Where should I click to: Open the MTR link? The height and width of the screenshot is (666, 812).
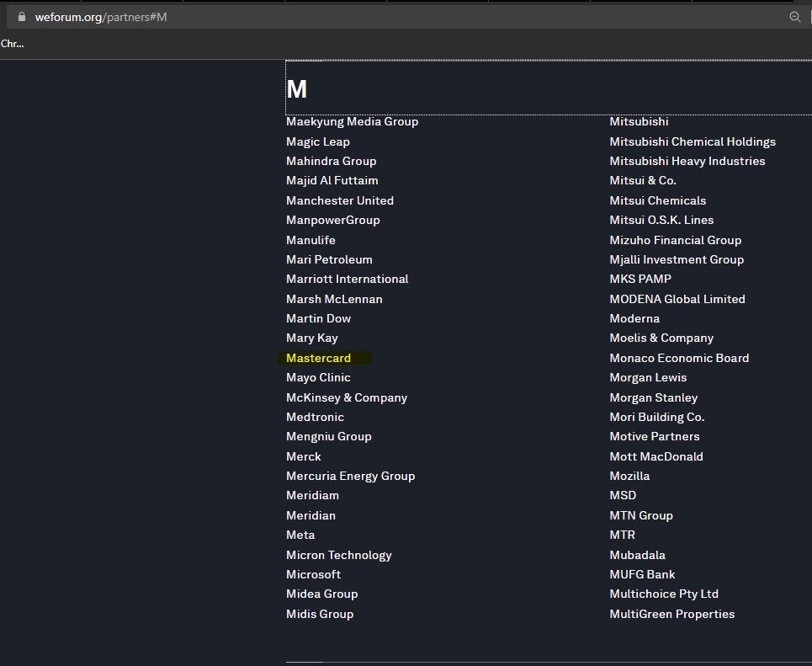(x=622, y=535)
